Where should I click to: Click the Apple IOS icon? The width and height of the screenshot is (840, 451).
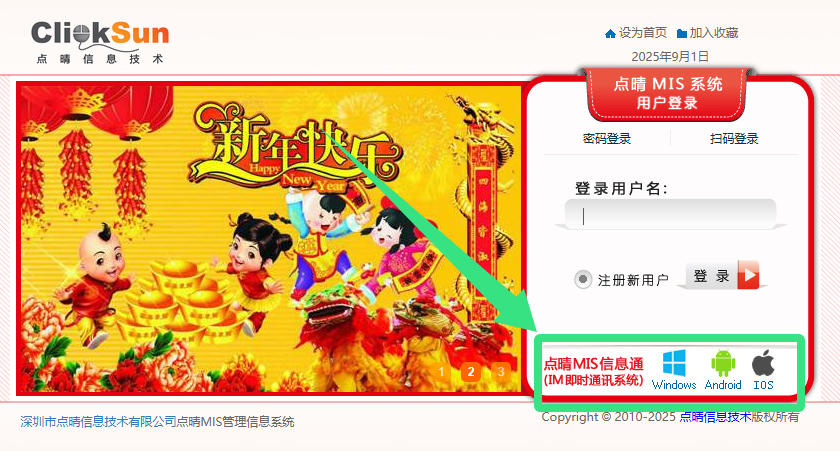[763, 364]
